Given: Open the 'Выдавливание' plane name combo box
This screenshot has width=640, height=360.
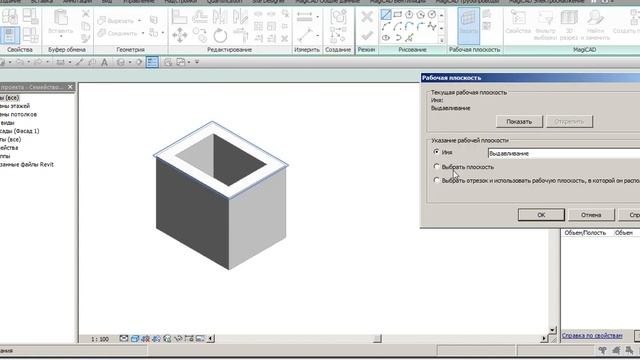Looking at the screenshot, I should click(x=564, y=153).
